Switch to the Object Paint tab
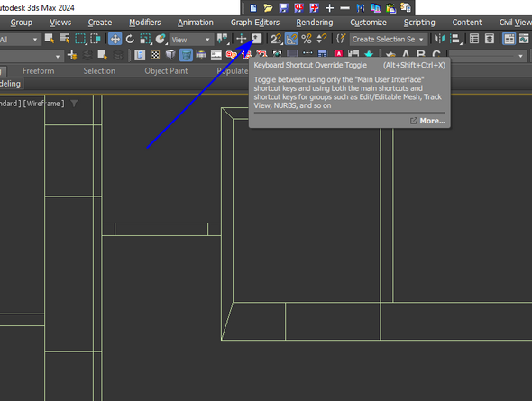Image resolution: width=532 pixels, height=401 pixels. point(166,71)
